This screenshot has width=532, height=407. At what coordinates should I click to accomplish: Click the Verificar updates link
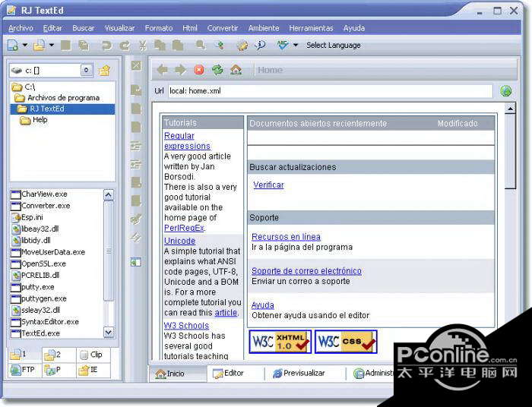click(268, 185)
